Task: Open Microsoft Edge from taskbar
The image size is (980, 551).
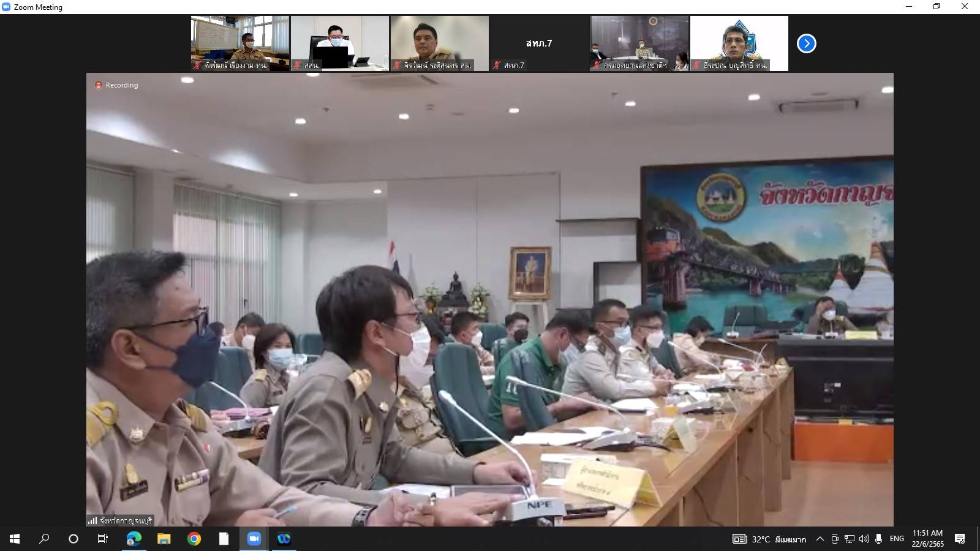Action: (134, 539)
